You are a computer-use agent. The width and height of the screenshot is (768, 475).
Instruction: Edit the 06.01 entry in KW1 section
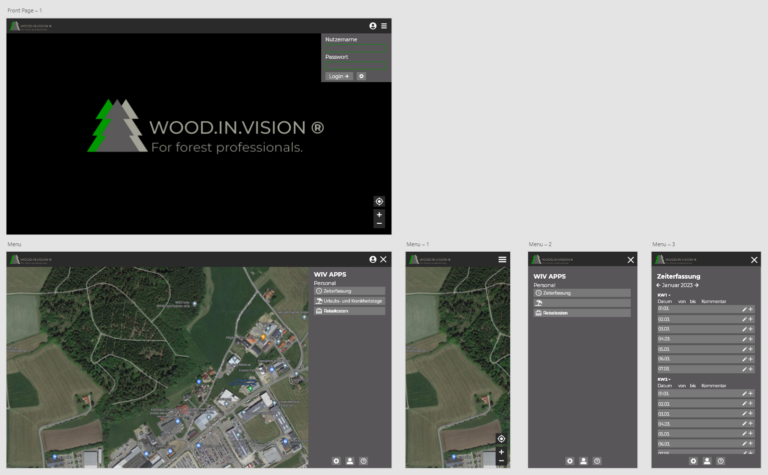(744, 359)
